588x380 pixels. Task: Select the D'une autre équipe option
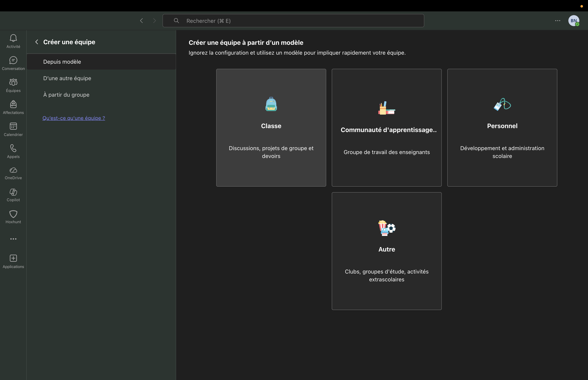67,78
